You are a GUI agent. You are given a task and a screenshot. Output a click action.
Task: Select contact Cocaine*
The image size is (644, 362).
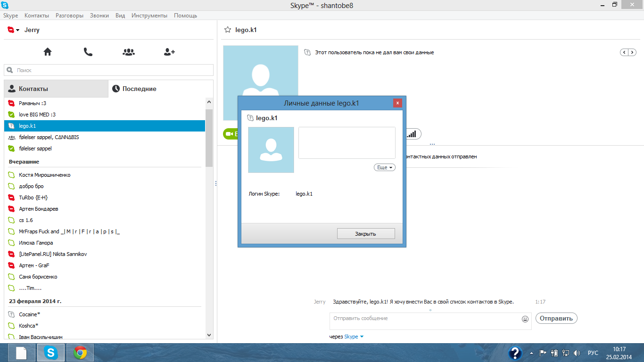105,314
